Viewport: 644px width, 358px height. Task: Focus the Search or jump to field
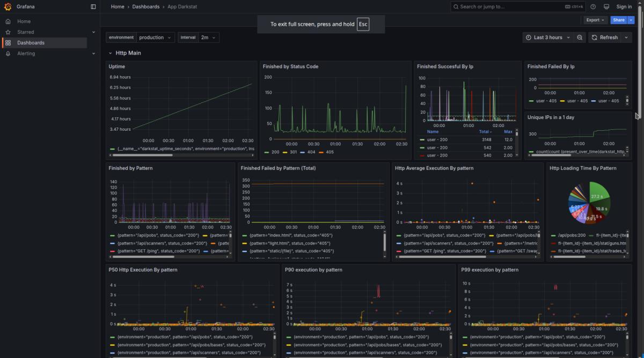[x=518, y=6]
